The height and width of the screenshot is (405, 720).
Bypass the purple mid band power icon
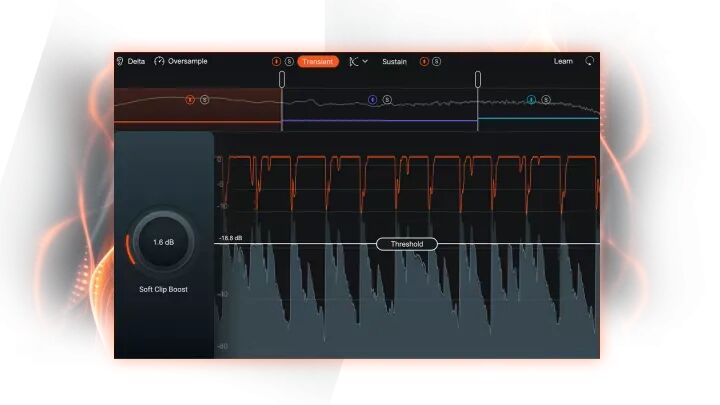[373, 99]
